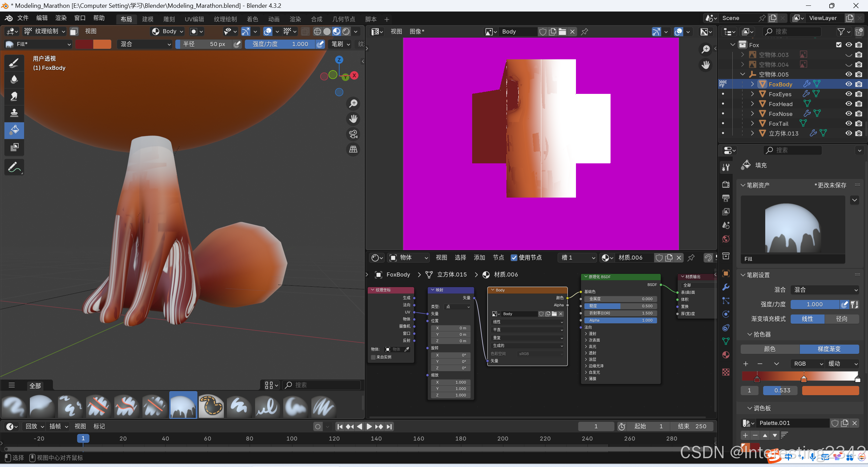
Task: Switch to the UV编辑 workspace tab
Action: [194, 19]
